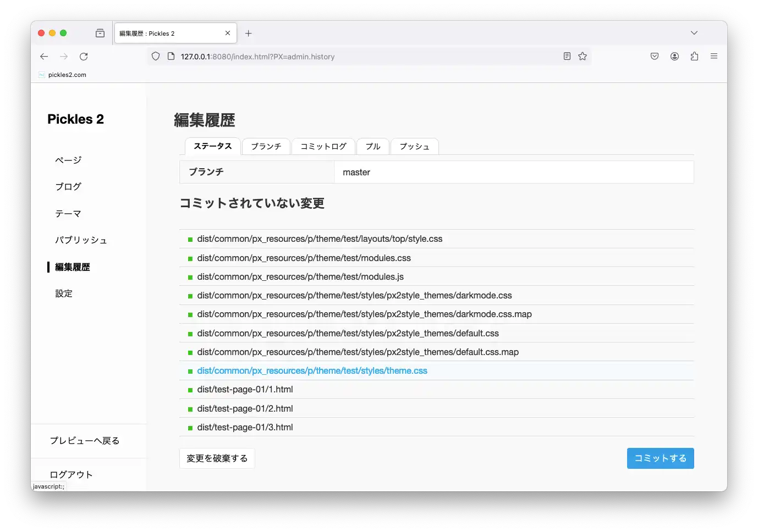The height and width of the screenshot is (532, 758).
Task: Open the Firefox account icon
Action: coord(674,57)
